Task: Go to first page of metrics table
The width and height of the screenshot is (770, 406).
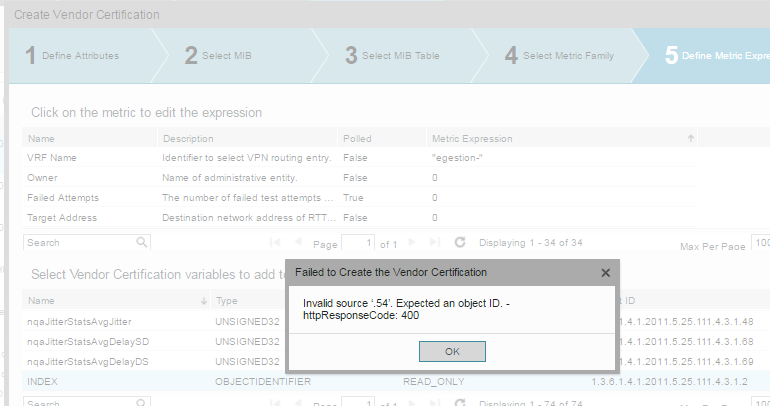Action: coord(275,242)
